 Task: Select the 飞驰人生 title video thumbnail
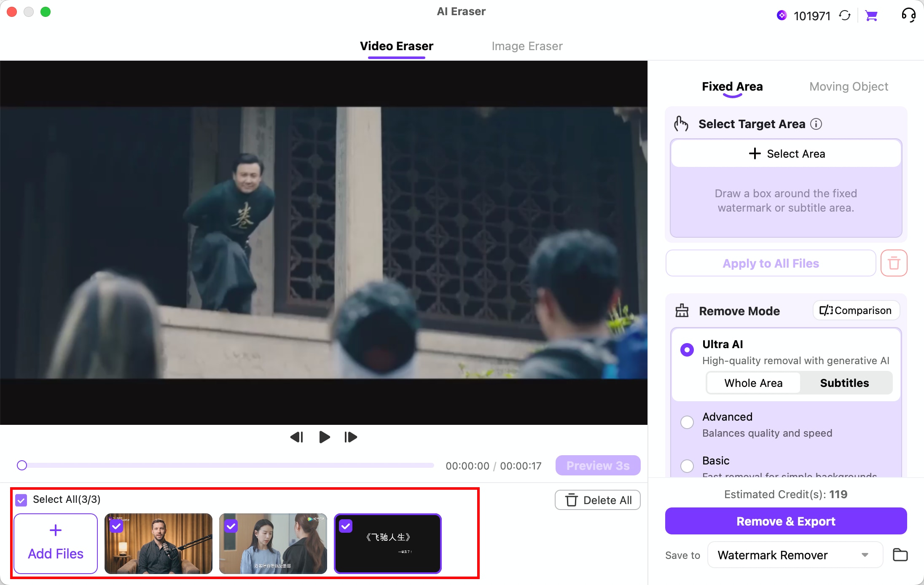pyautogui.click(x=388, y=544)
